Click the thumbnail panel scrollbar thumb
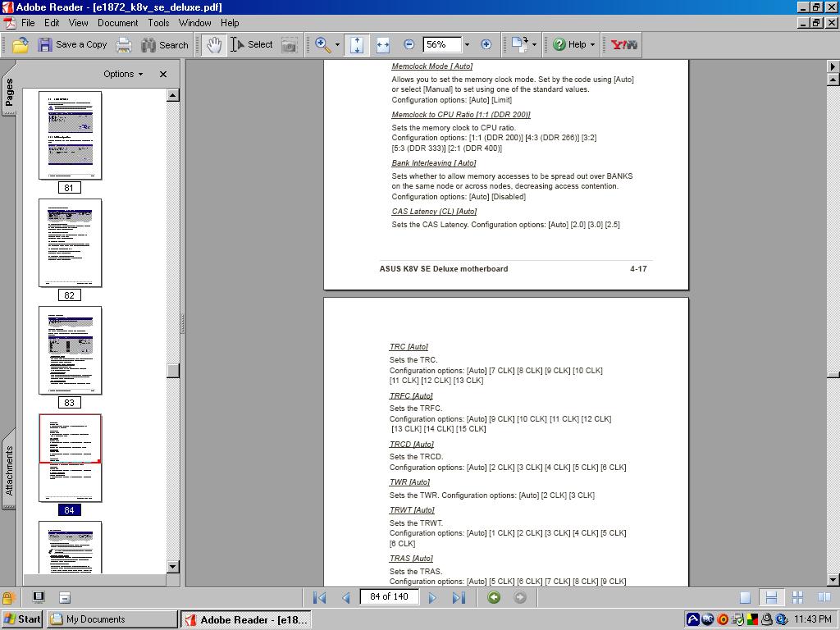This screenshot has width=840, height=630. click(x=172, y=371)
